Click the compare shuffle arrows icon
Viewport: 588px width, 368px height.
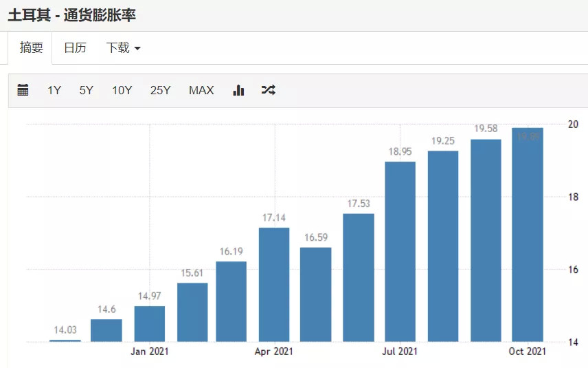coord(268,90)
